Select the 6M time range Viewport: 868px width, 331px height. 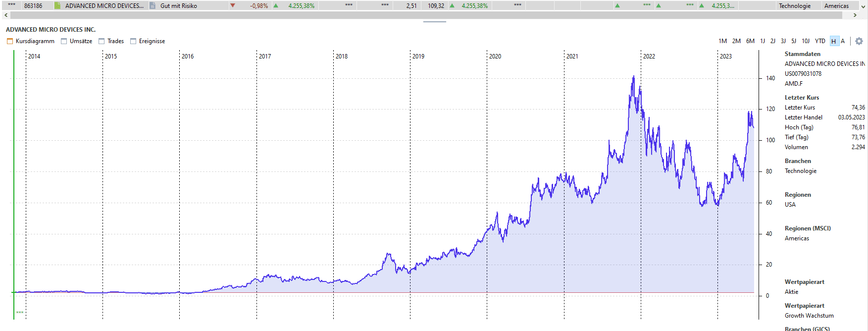(751, 41)
